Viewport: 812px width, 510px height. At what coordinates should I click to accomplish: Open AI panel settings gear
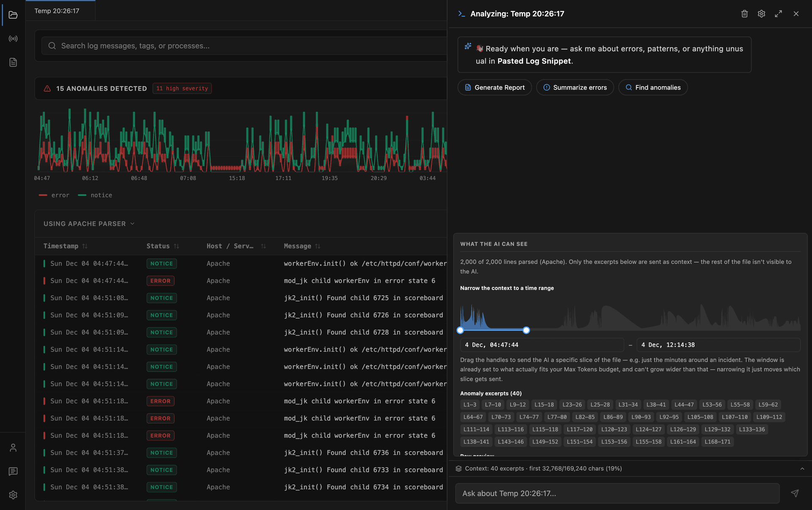pos(761,14)
